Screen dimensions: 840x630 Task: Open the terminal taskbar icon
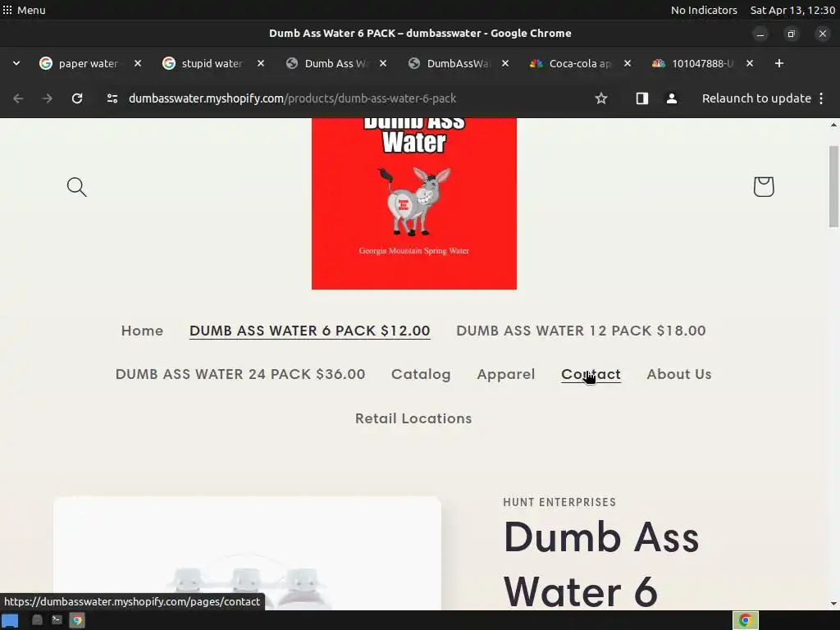click(57, 620)
